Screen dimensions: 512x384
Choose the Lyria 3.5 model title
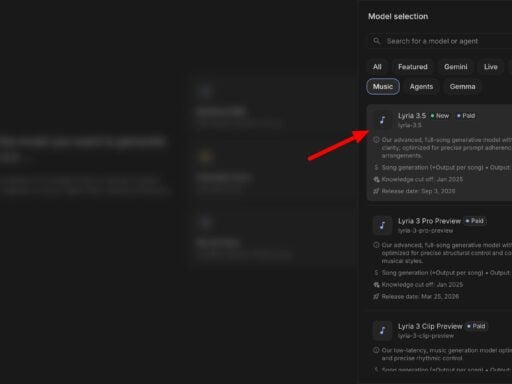coord(412,116)
